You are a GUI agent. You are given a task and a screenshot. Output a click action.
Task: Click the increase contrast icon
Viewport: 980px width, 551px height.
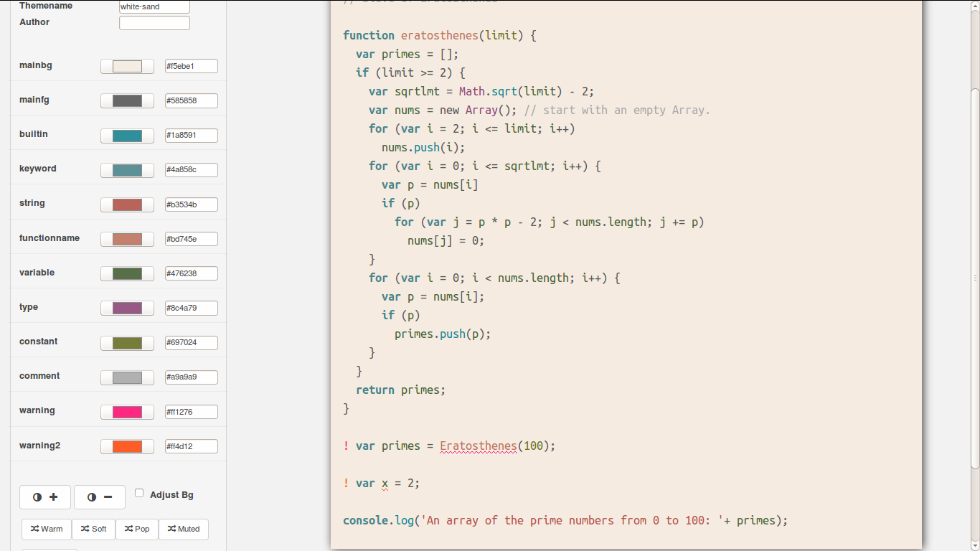(x=44, y=496)
